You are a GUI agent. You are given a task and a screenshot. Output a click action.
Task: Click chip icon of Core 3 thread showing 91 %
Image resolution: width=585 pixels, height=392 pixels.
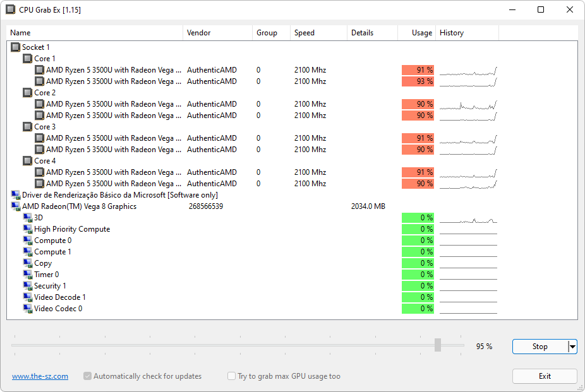point(40,138)
